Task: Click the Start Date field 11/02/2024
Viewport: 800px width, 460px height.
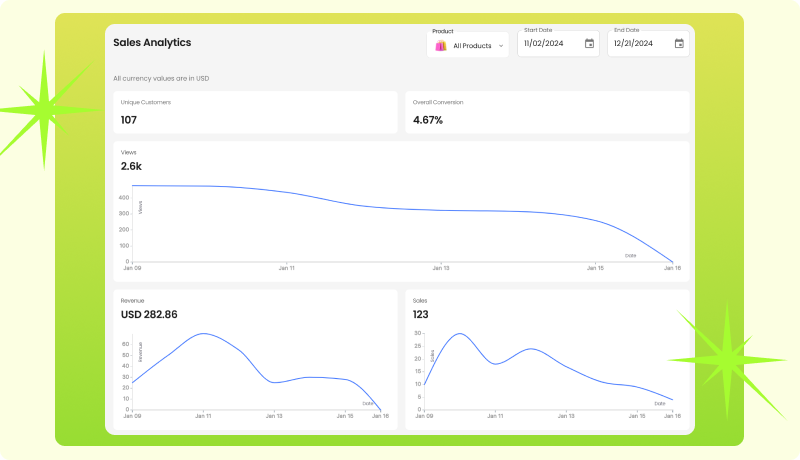Action: (x=546, y=44)
